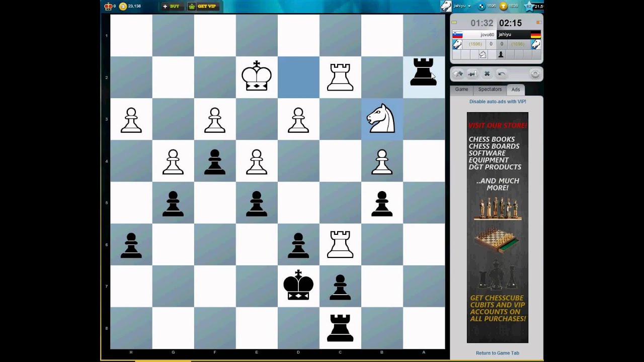Click the black rook on a2
The image size is (644, 362).
pyautogui.click(x=424, y=72)
